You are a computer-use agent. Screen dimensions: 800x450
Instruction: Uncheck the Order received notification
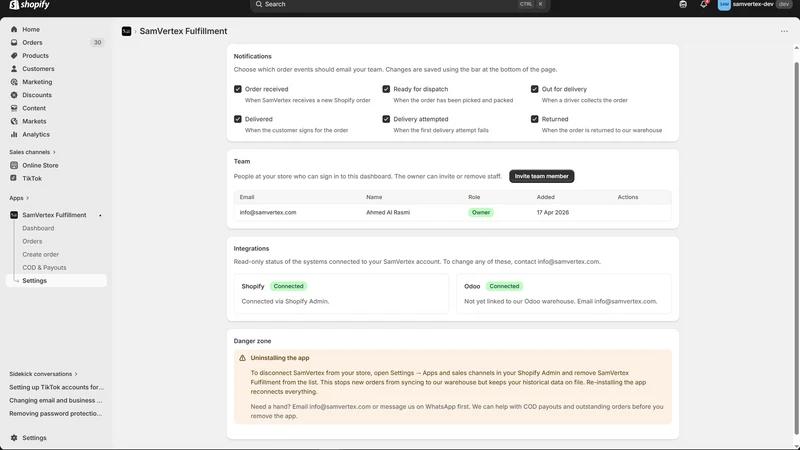point(238,89)
